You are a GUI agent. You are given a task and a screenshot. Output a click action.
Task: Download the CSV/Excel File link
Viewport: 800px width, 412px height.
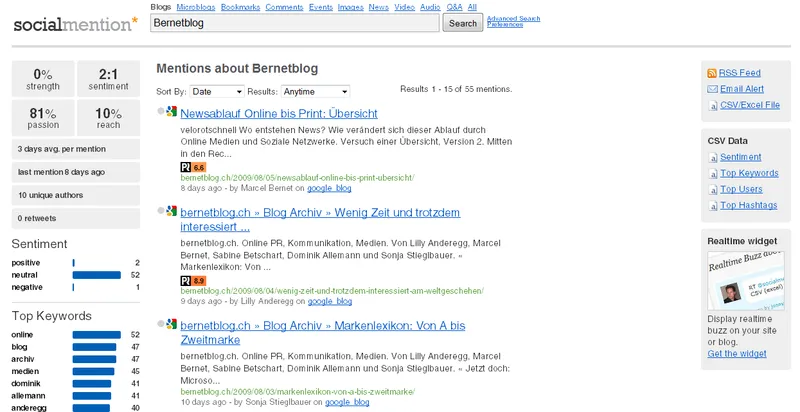click(x=750, y=105)
